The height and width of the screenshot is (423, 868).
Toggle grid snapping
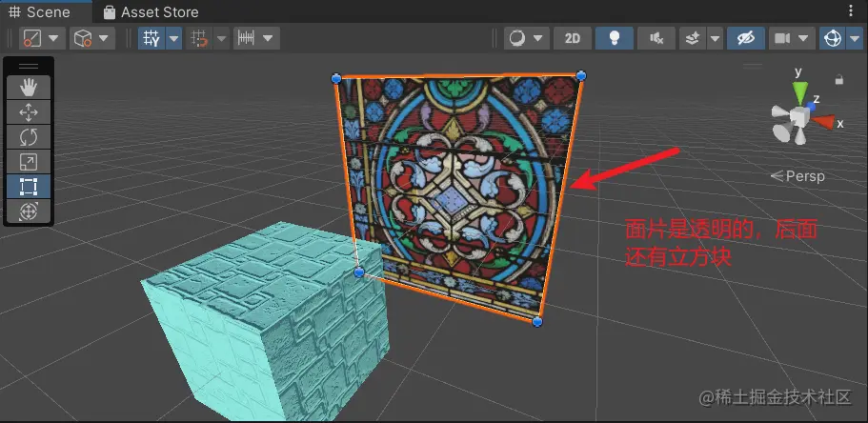click(x=199, y=38)
